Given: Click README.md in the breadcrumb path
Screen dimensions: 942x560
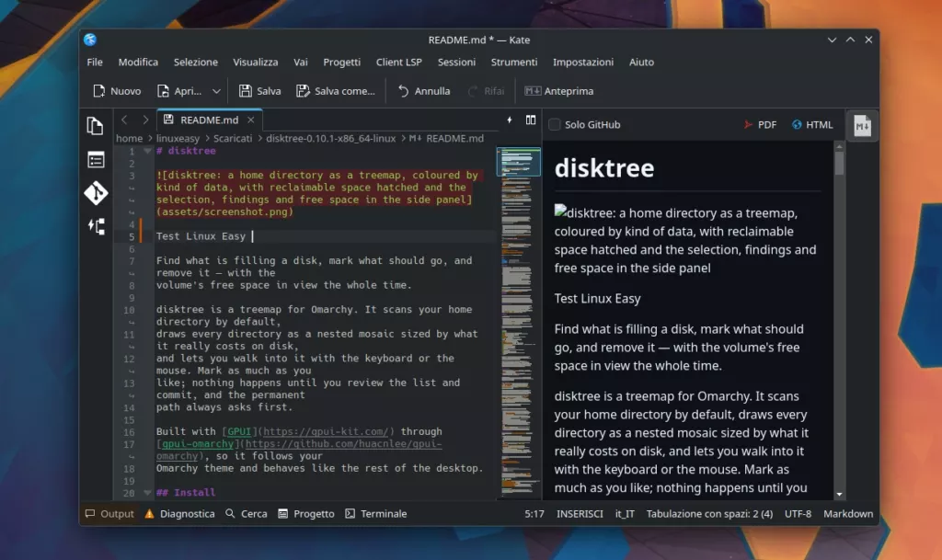Looking at the screenshot, I should 446,139.
